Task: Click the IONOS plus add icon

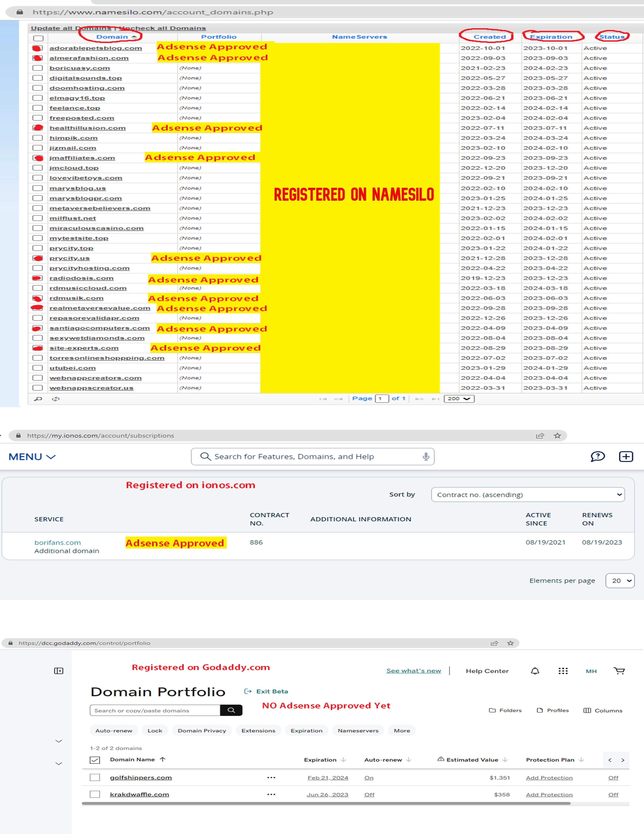Action: (x=626, y=456)
